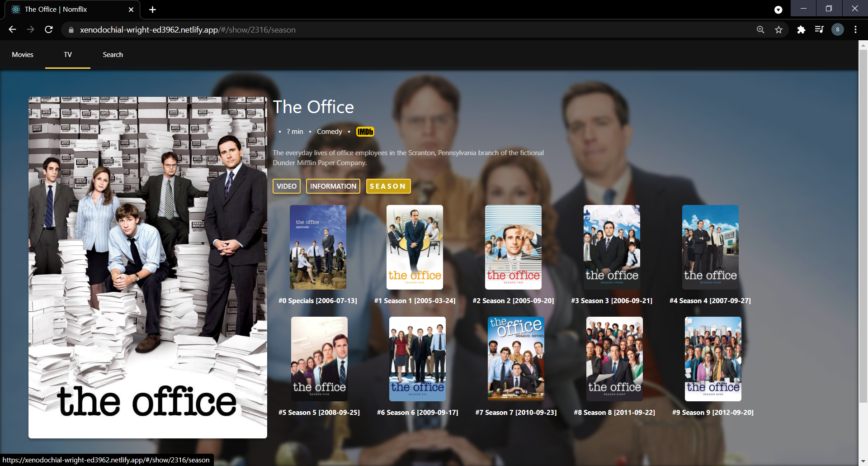The image size is (868, 466).
Task: Click the '#2 Season 2 [2005-09-20]' label
Action: [513, 300]
